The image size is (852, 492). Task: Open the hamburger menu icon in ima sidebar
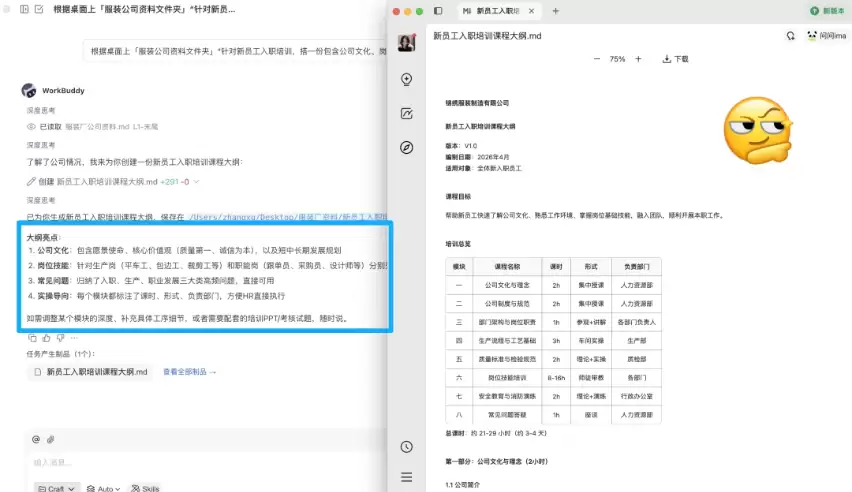(406, 477)
